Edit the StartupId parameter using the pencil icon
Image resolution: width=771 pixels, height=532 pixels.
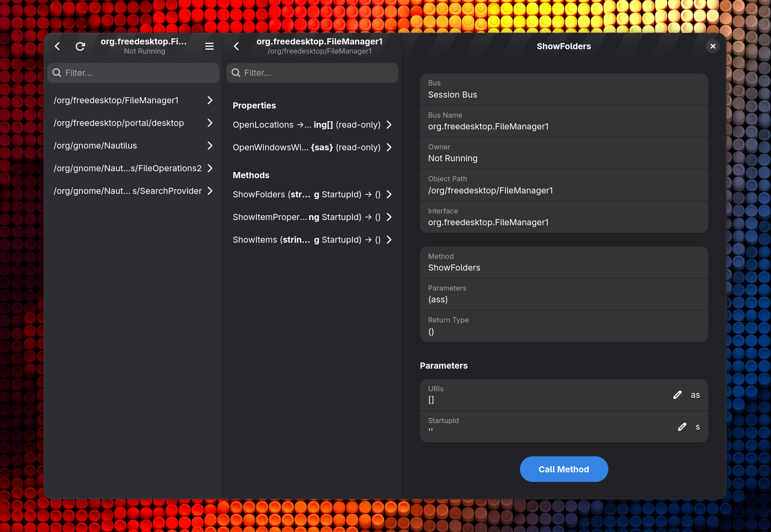click(682, 427)
